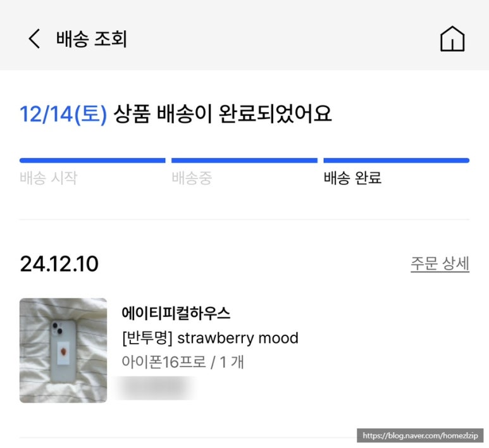Click the 배송중 step label
The height and width of the screenshot is (448, 489).
(x=192, y=178)
